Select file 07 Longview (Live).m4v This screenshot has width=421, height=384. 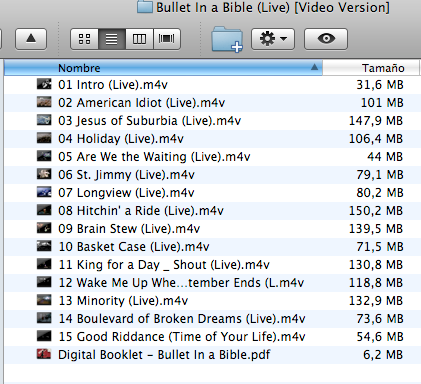pyautogui.click(x=126, y=193)
